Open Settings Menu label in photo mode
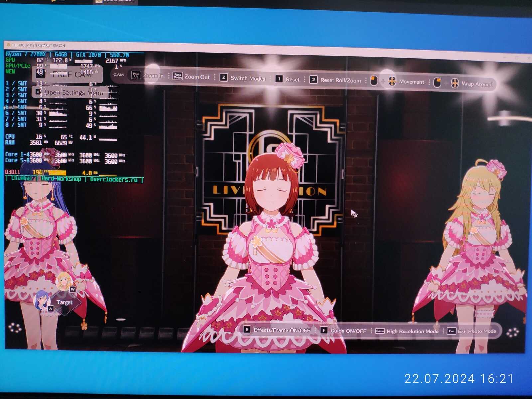Viewport: 532px width, 399px height. tap(73, 92)
